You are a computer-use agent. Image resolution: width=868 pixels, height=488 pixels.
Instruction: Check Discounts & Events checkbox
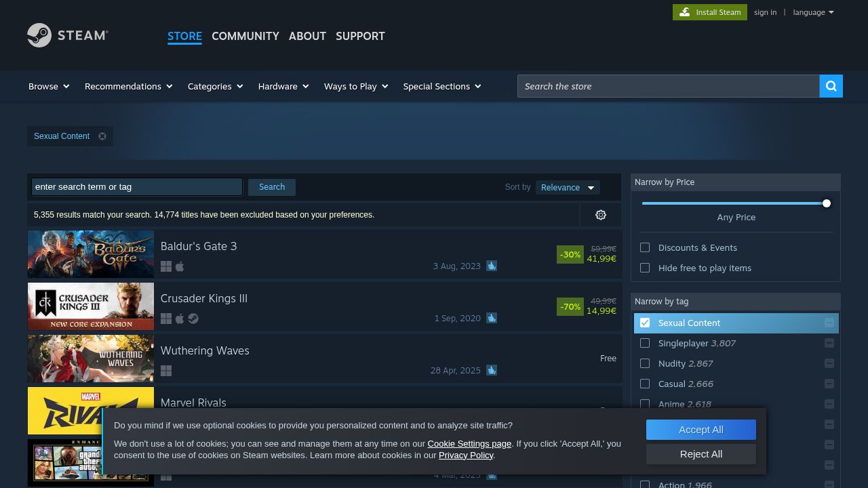pyautogui.click(x=645, y=247)
